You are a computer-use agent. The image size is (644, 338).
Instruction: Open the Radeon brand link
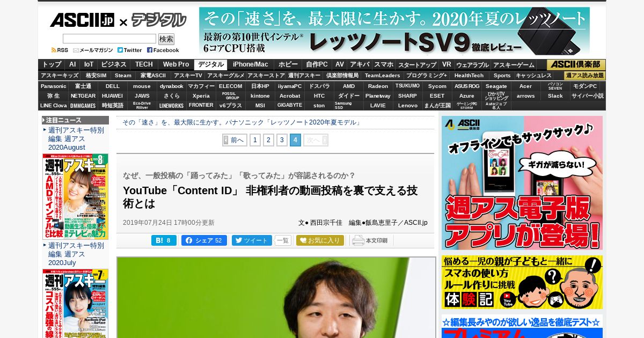[x=378, y=86]
